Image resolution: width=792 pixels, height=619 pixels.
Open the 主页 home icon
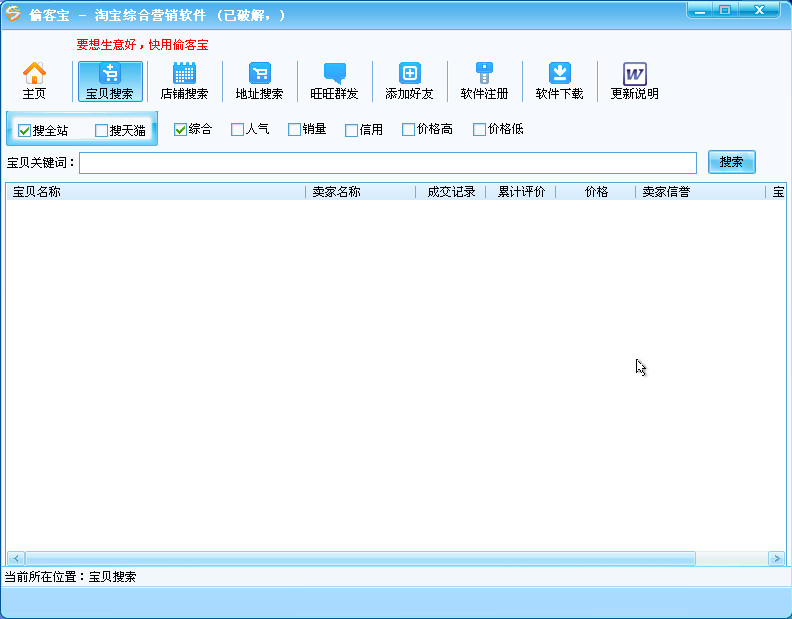[34, 81]
